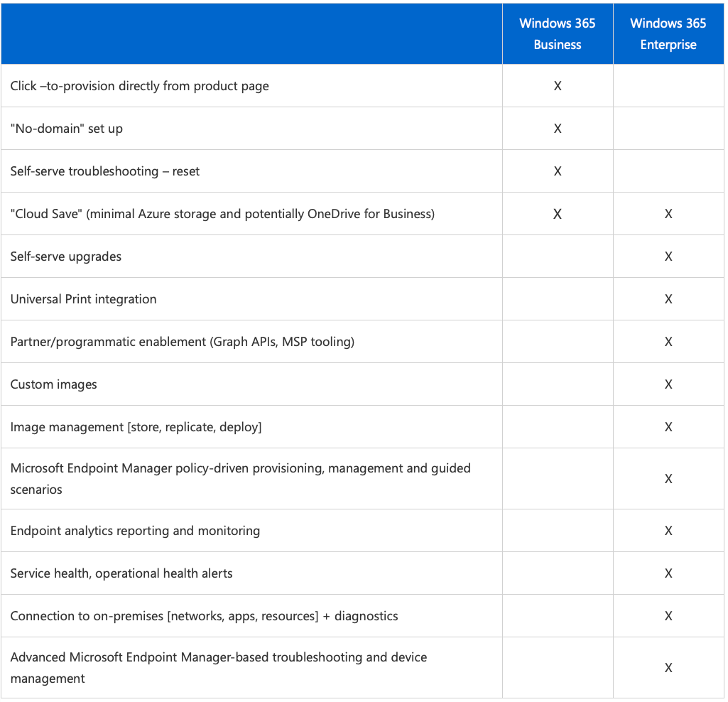Click the Windows 365 Enterprise column header
The height and width of the screenshot is (702, 728).
click(x=668, y=34)
